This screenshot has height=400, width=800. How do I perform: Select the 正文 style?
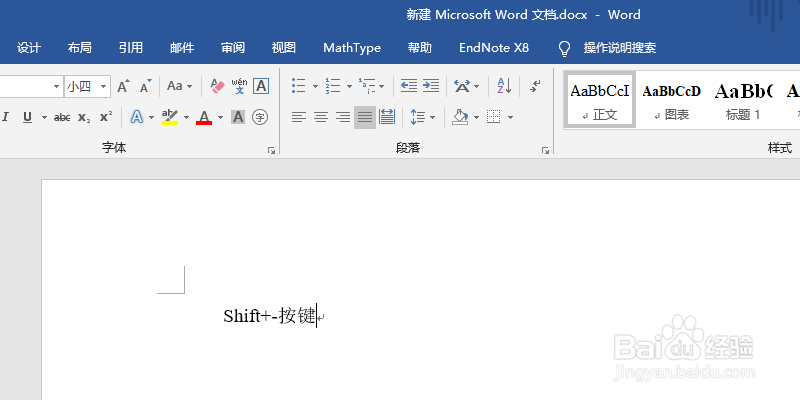(x=600, y=99)
